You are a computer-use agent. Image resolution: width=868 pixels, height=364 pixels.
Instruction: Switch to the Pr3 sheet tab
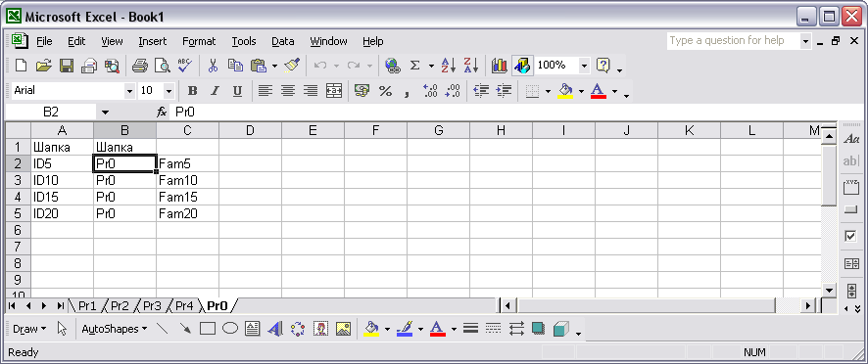[152, 305]
